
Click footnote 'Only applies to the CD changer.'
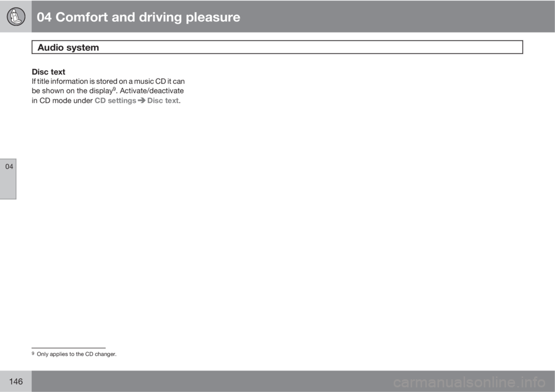tap(76, 354)
